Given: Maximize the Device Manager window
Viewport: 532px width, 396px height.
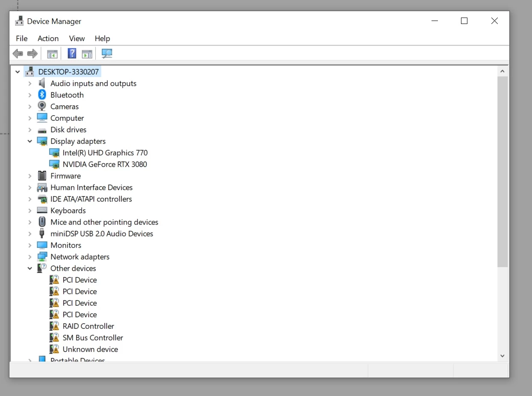Looking at the screenshot, I should tap(464, 21).
